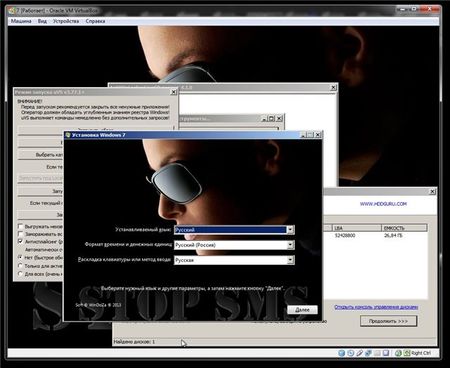The image size is (450, 368).
Task: Click the optical disc indicator in VirtualBox status bar
Action: click(x=350, y=353)
